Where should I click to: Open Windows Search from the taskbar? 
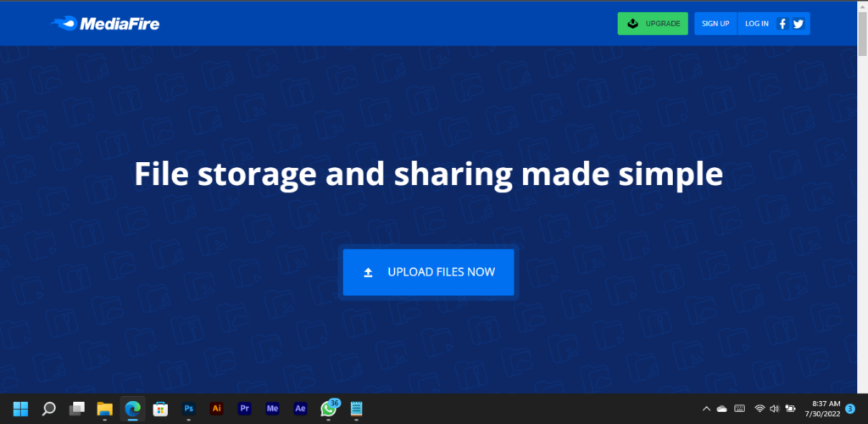click(x=48, y=409)
